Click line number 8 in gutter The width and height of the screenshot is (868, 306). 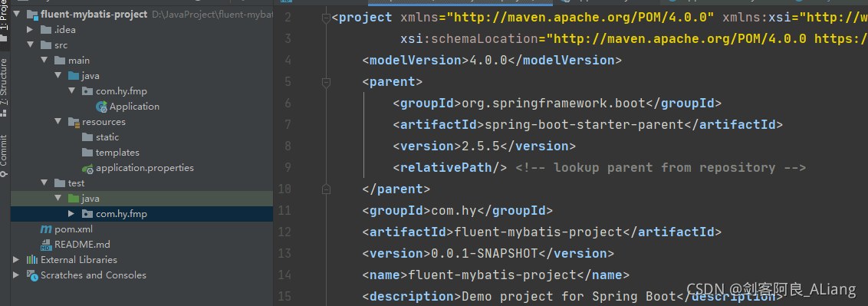pos(288,146)
